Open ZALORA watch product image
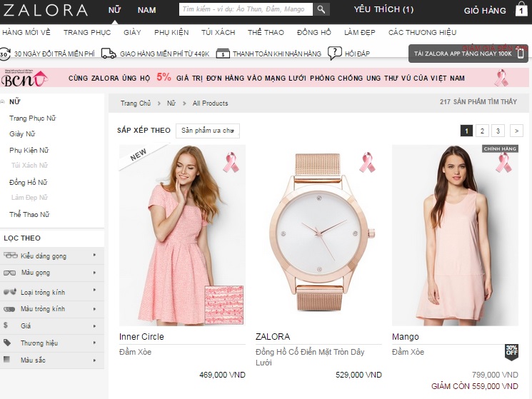 318,236
